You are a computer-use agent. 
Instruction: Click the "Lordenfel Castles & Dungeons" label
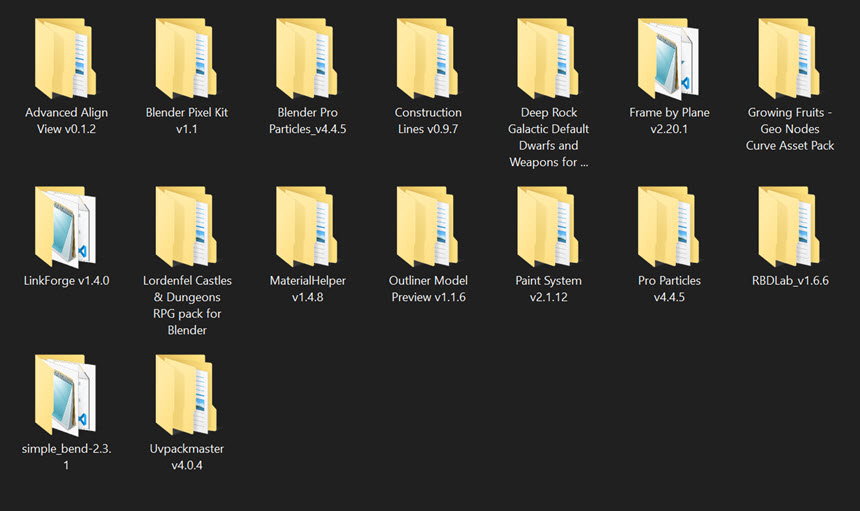(187, 305)
